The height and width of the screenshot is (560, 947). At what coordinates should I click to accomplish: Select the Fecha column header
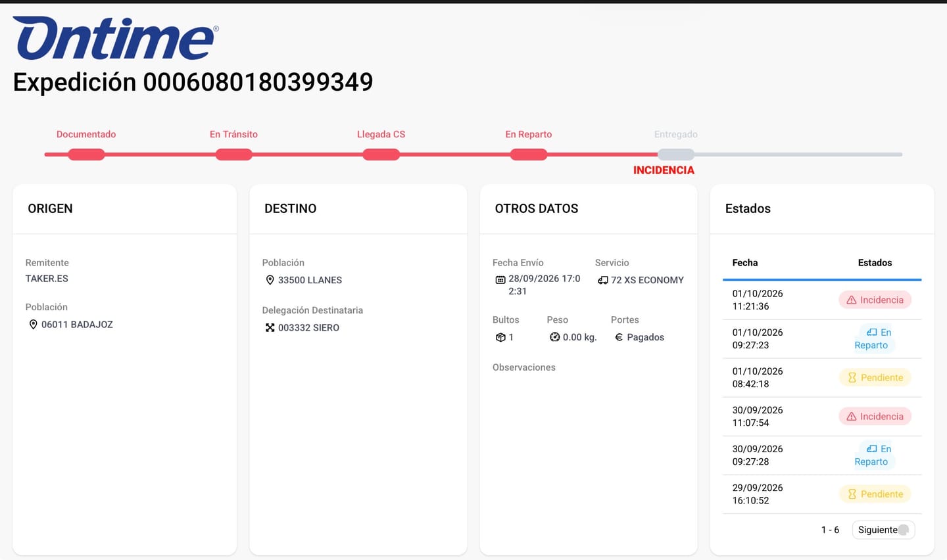(745, 262)
